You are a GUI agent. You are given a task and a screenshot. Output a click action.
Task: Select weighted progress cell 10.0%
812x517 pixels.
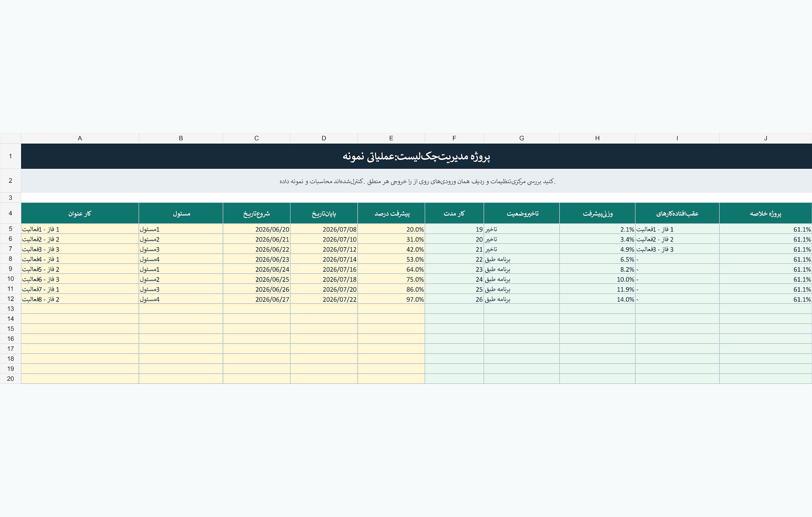click(597, 279)
